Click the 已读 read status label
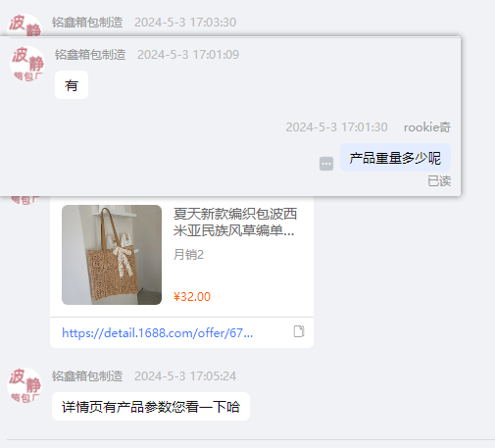Image resolution: width=495 pixels, height=448 pixels. pos(439,181)
